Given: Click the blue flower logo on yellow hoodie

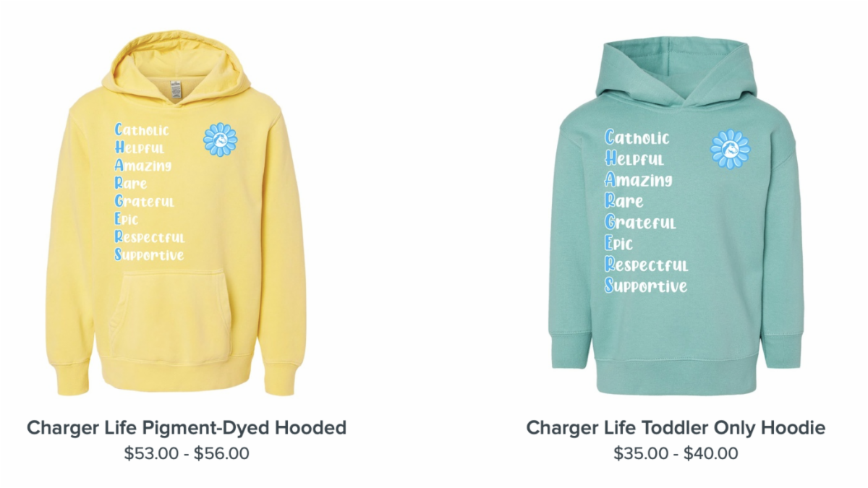Looking at the screenshot, I should point(220,140).
